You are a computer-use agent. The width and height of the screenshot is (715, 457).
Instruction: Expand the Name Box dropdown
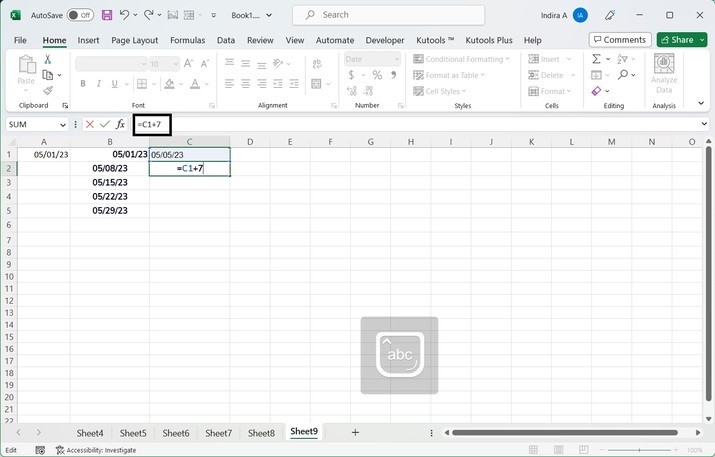62,125
